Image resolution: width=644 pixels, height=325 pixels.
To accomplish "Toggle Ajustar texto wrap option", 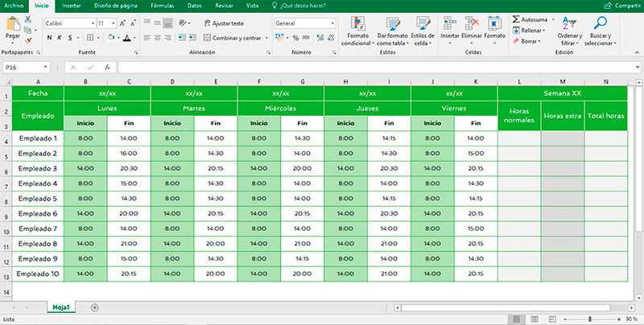I will 225,23.
